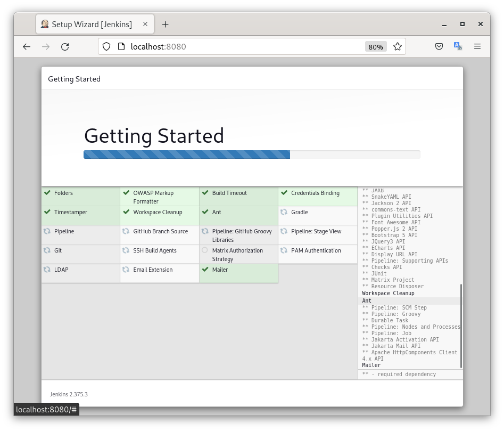This screenshot has width=504, height=431.
Task: Click the 80% zoom level indicator
Action: coord(375,47)
